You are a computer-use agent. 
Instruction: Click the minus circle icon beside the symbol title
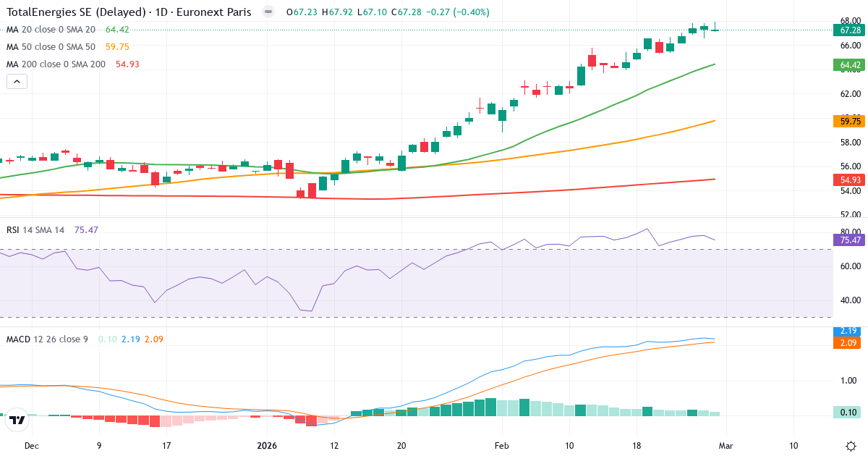click(267, 12)
